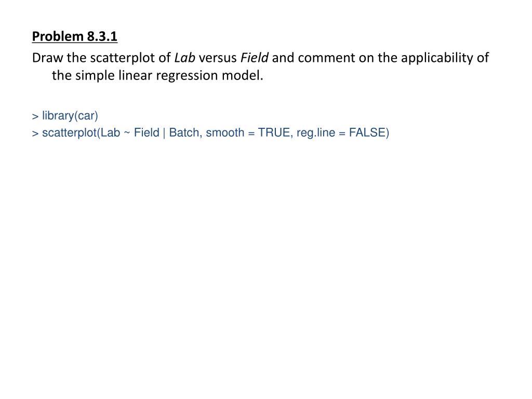Click the tilde operator between Lab and Field
532x399 pixels.
[x=127, y=132]
